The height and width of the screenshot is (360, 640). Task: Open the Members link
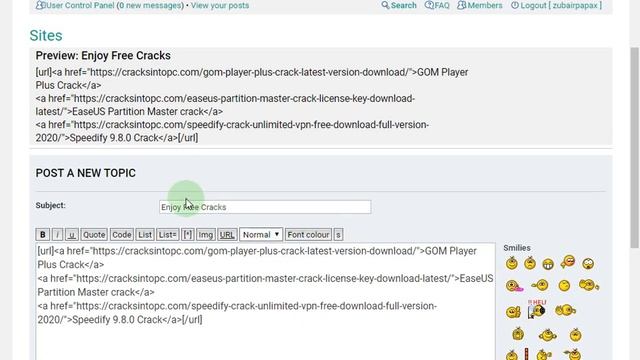coord(480,5)
